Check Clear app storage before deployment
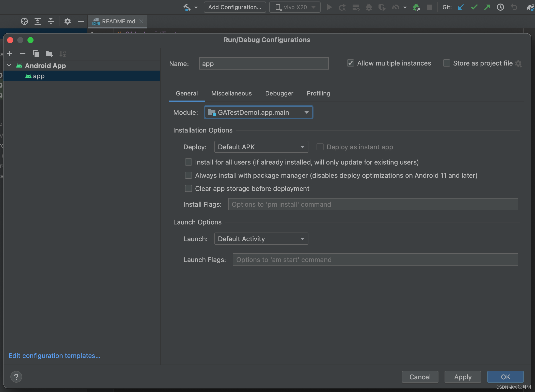The width and height of the screenshot is (535, 392). click(x=188, y=188)
